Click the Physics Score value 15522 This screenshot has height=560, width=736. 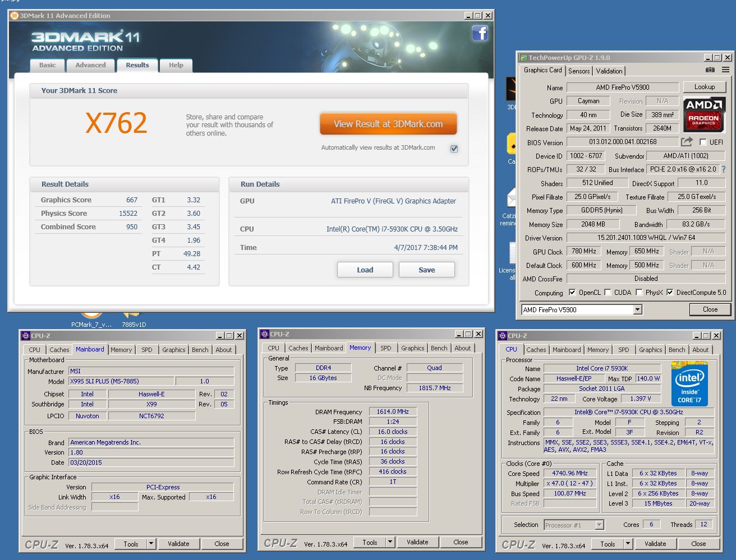[x=128, y=214]
